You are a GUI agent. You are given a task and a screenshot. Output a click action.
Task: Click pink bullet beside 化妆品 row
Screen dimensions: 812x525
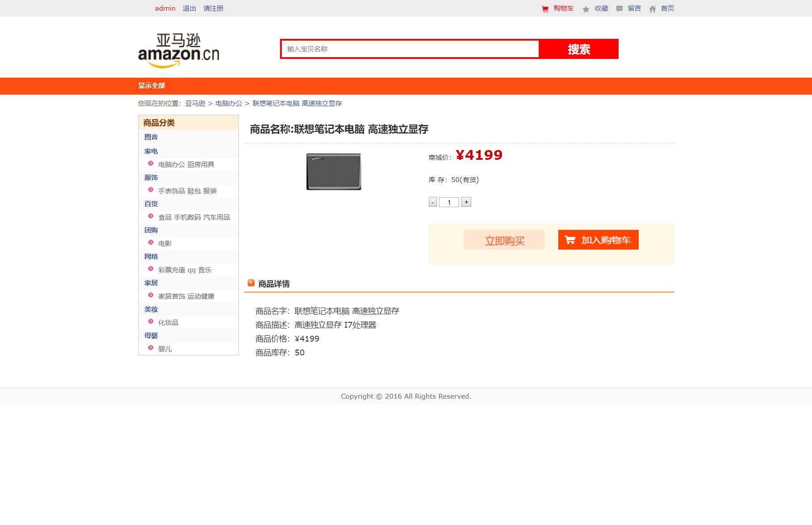(x=151, y=321)
